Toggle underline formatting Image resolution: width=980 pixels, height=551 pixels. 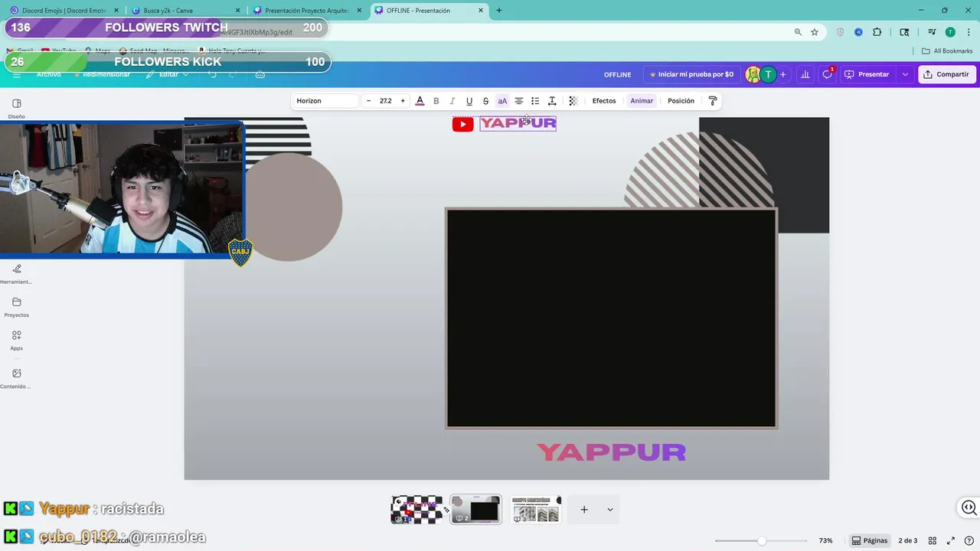(x=469, y=101)
